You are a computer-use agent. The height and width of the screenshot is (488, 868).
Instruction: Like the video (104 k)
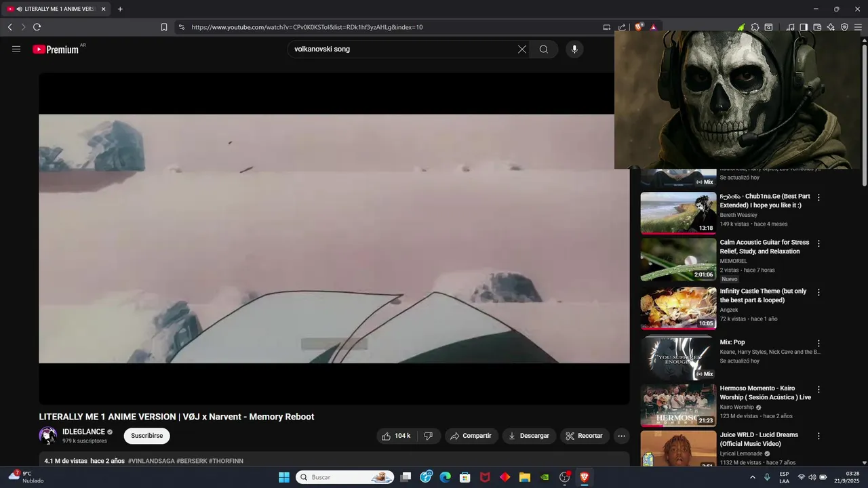pos(396,436)
